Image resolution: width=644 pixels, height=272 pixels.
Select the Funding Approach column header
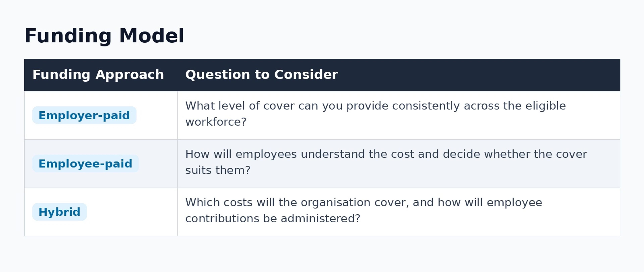pos(98,74)
